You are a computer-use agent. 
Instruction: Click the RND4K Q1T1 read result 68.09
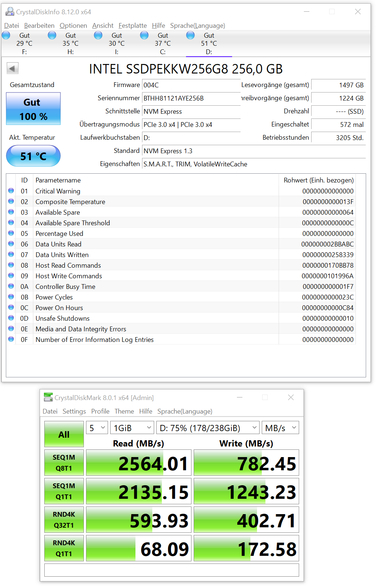139,548
